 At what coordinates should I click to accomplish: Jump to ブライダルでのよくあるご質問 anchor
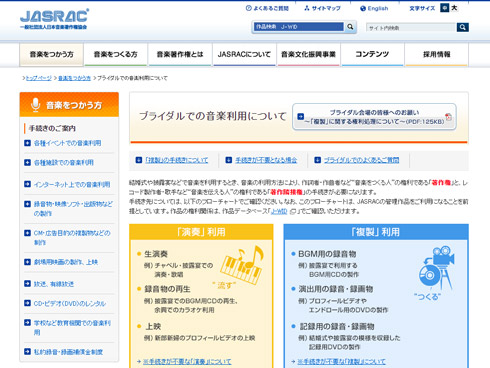click(362, 160)
